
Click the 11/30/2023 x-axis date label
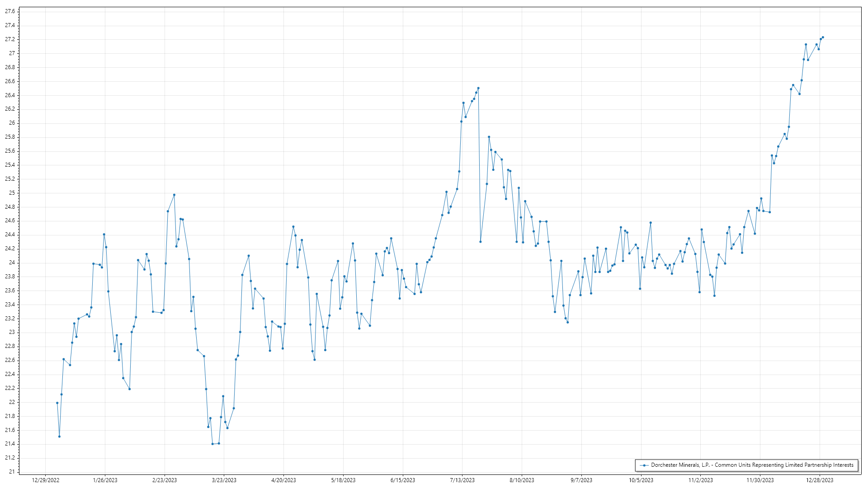pyautogui.click(x=760, y=480)
